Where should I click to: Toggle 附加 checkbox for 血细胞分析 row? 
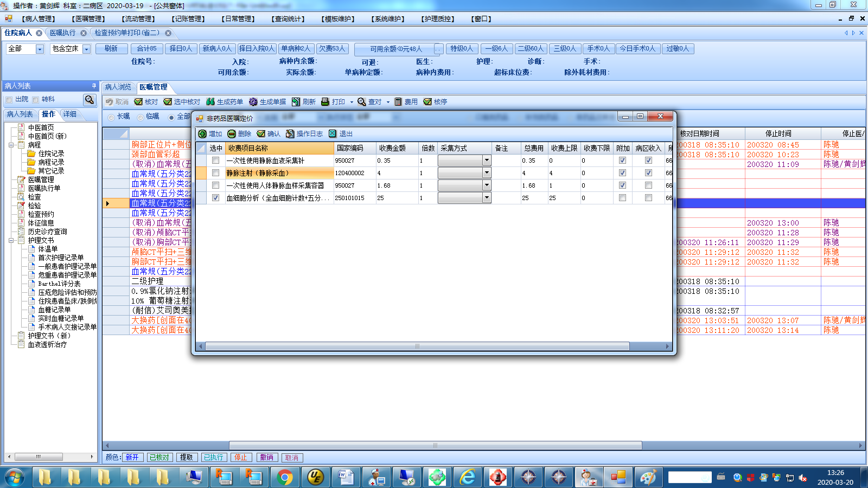[x=622, y=198]
